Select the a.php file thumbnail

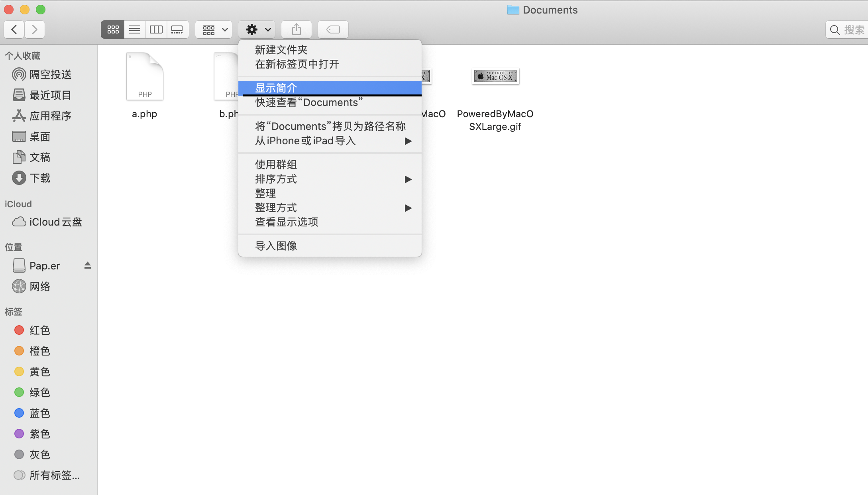coord(145,77)
